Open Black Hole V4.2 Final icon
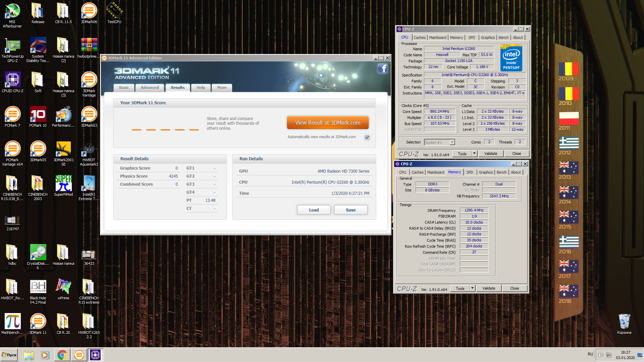This screenshot has height=362, width=644. [38, 291]
